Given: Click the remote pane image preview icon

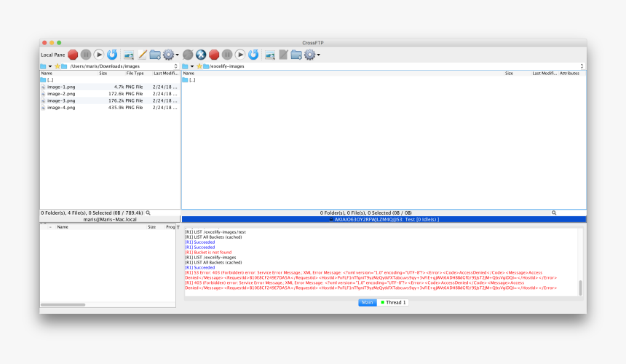Looking at the screenshot, I should pos(270,55).
